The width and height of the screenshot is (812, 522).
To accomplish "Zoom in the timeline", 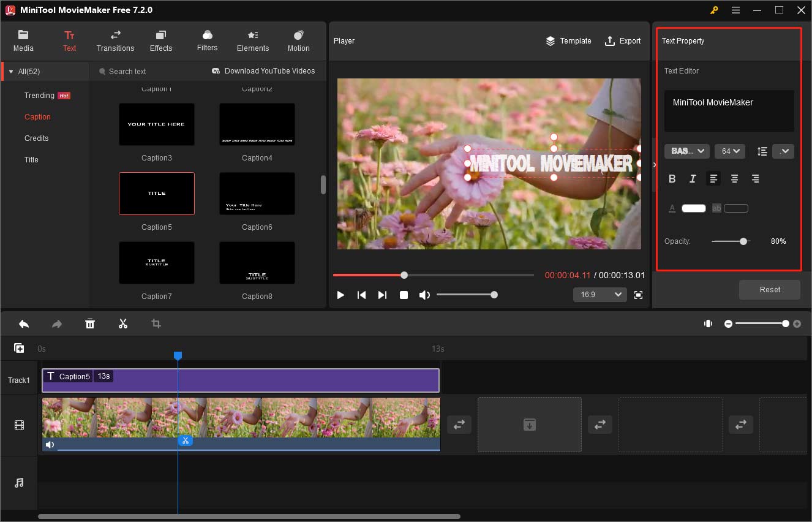I will click(x=797, y=323).
